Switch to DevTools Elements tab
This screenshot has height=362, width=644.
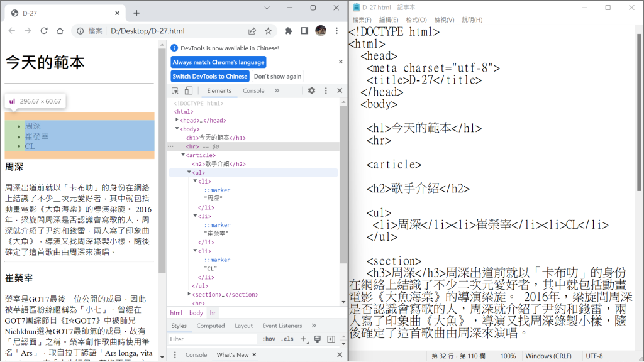pyautogui.click(x=219, y=90)
